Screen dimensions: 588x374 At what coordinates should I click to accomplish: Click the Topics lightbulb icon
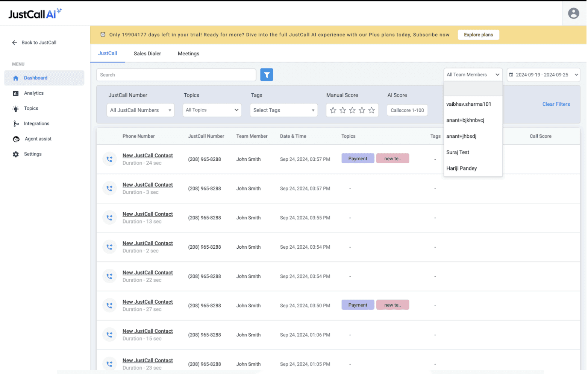(16, 109)
